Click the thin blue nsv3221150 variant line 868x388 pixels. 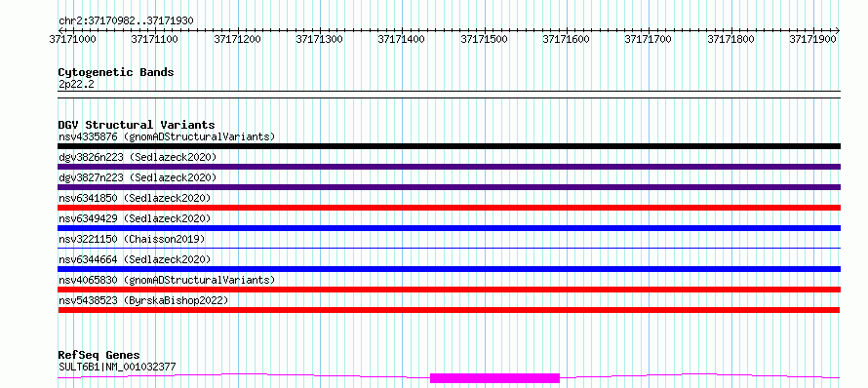449,248
